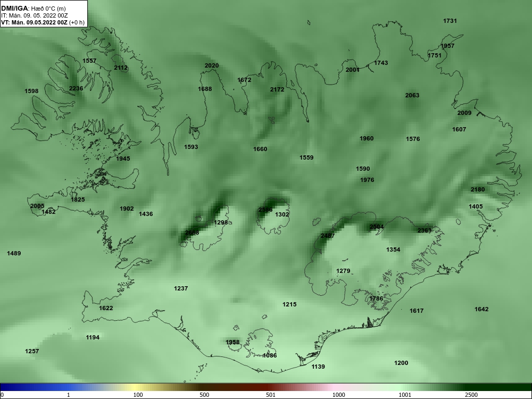Click the 1237 height value

[181, 288]
